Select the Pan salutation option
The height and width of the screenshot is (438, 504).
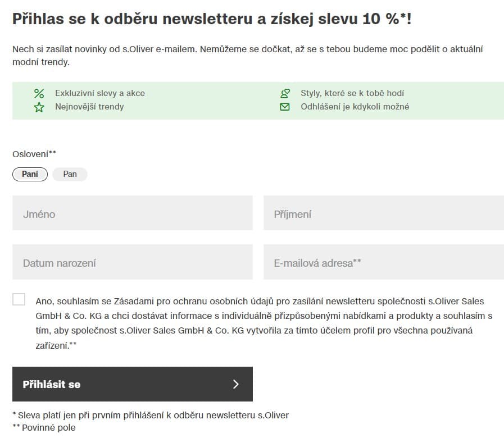pyautogui.click(x=70, y=174)
